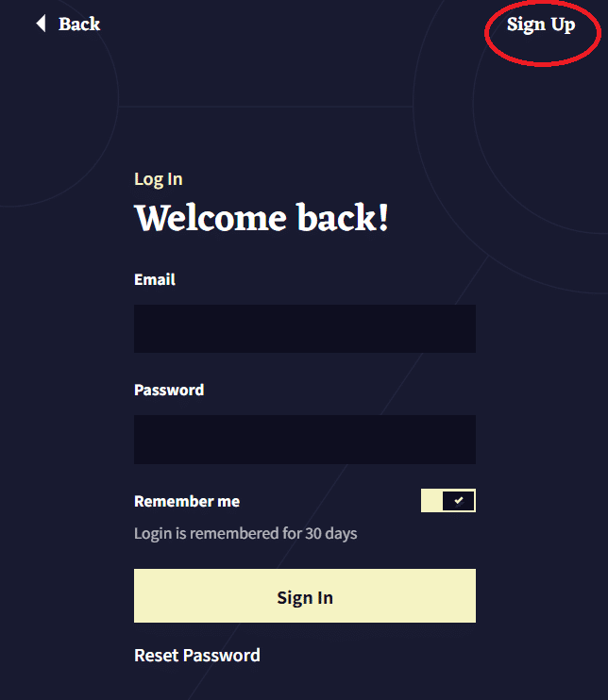
Task: Click the right end of the Password box
Action: point(470,440)
